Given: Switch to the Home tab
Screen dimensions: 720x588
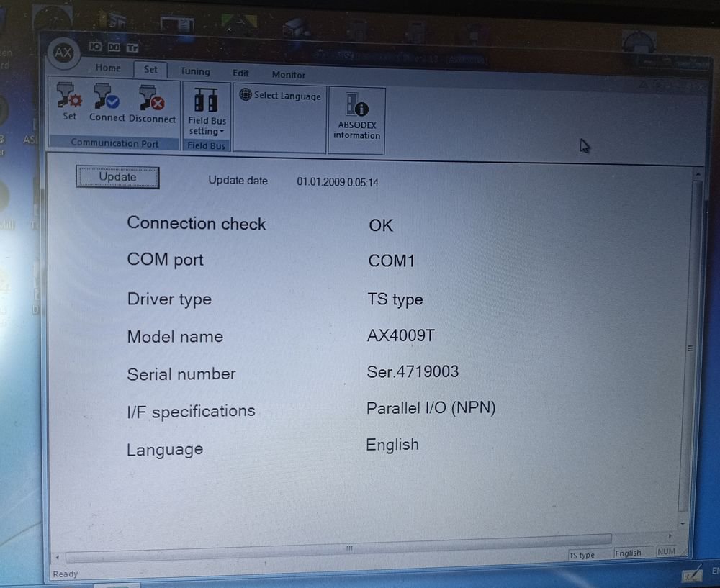Looking at the screenshot, I should (x=108, y=68).
